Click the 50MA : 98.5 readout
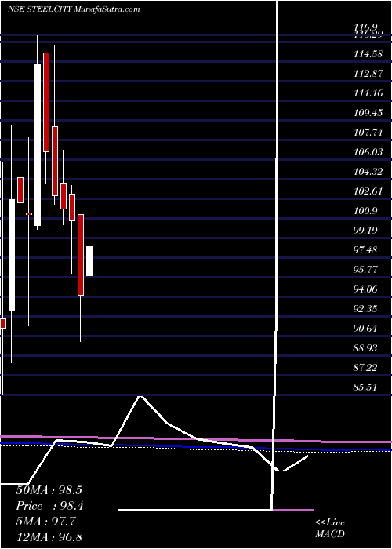Screen dimensions: 392x549 click(x=49, y=490)
